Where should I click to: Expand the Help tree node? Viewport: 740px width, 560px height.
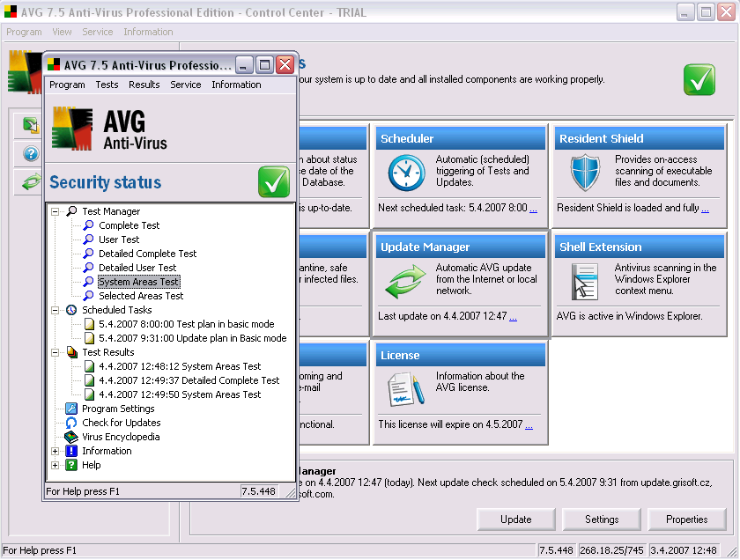tap(55, 465)
